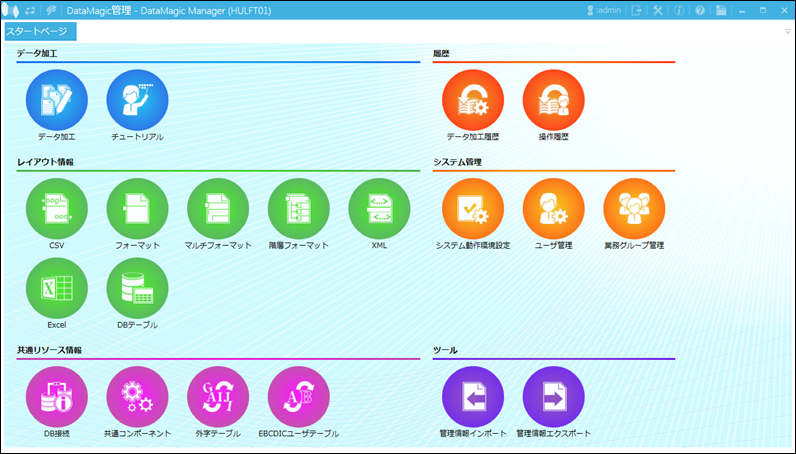Viewport: 796px width, 454px height.
Task: Click the DataMagic application logo
Action: point(11,10)
